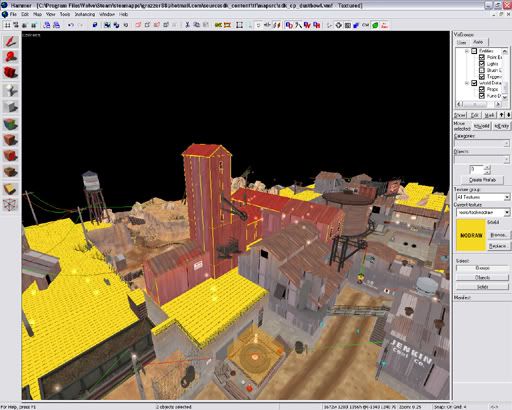This screenshot has width=512, height=410.
Task: Toggle the Triggers visgroup checkbox
Action: pyautogui.click(x=482, y=77)
